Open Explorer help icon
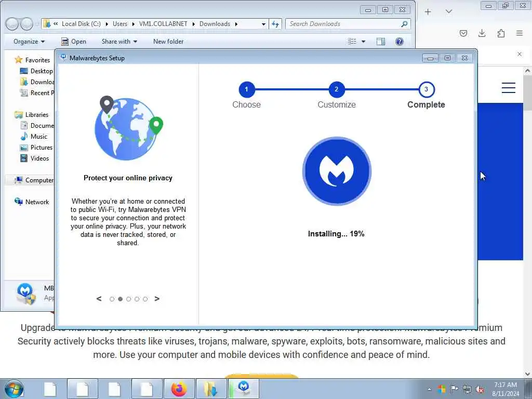The image size is (532, 399). (x=400, y=42)
